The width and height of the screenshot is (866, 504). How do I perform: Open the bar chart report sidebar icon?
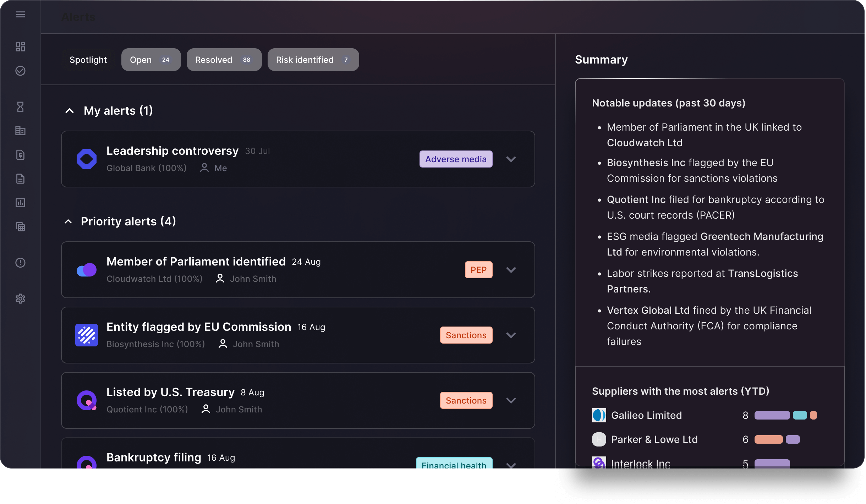tap(20, 203)
